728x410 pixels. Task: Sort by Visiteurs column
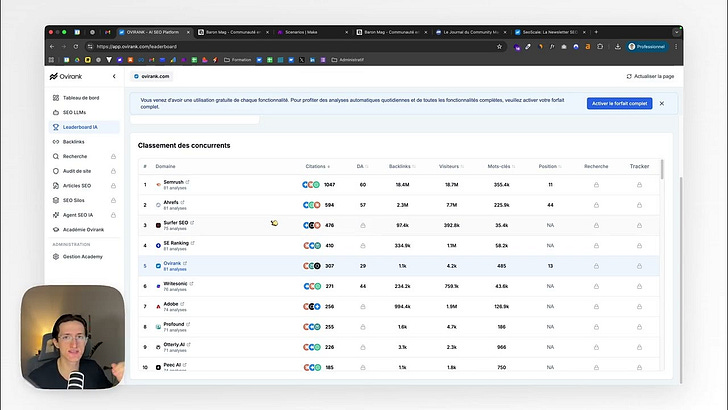[451, 166]
